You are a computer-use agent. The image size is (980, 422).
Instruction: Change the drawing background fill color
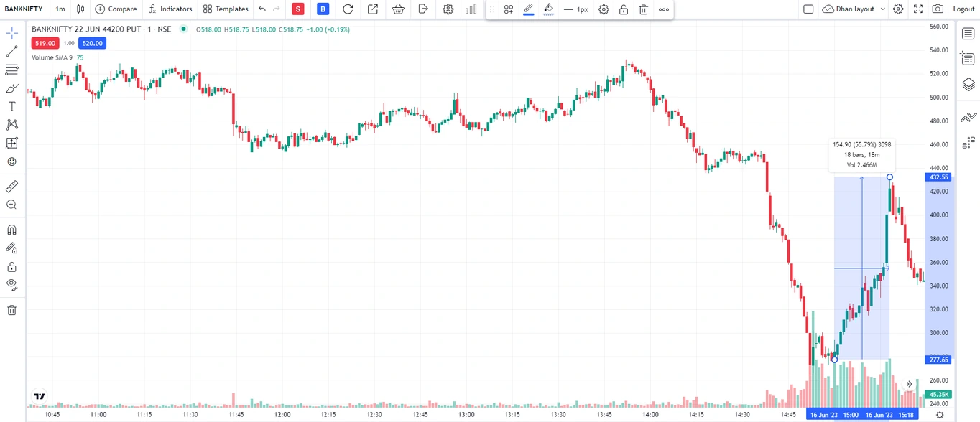pyautogui.click(x=548, y=9)
